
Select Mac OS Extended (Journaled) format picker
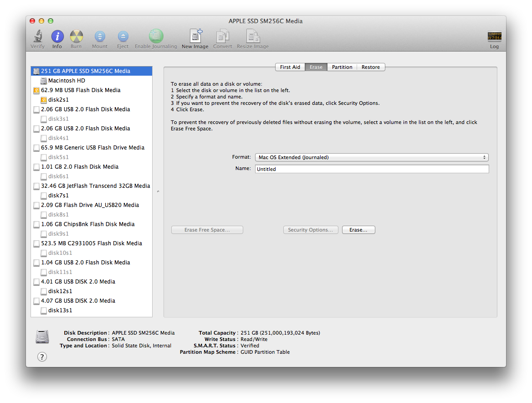(372, 157)
